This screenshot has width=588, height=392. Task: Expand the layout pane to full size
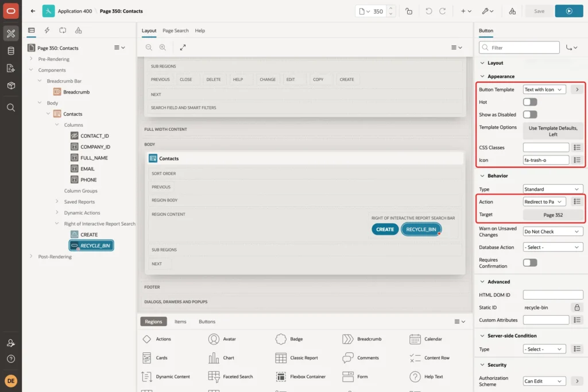183,47
